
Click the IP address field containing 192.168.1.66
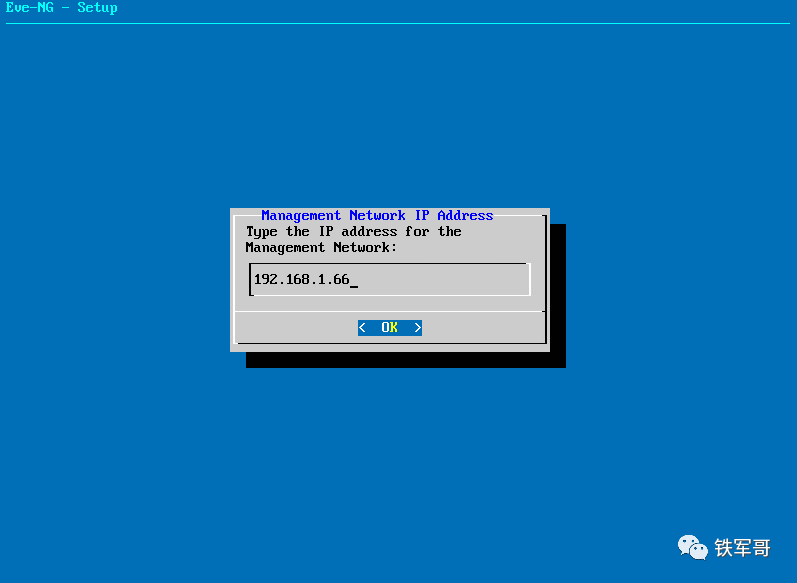pyautogui.click(x=390, y=279)
